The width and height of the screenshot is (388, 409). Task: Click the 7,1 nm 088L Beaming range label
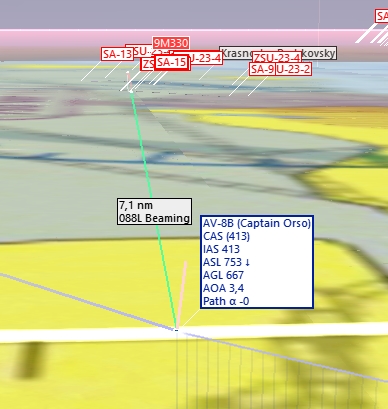click(154, 211)
